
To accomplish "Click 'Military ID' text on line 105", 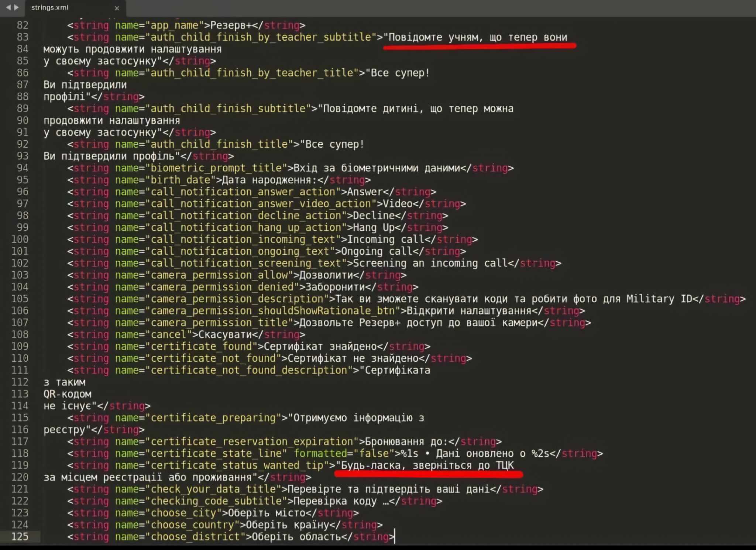I will [659, 299].
